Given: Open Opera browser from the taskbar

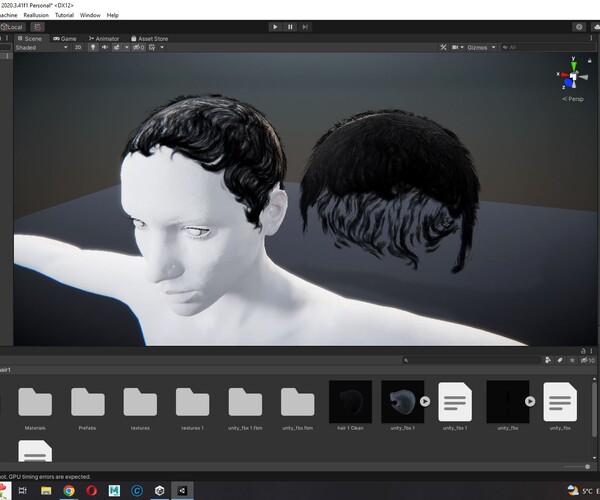Looking at the screenshot, I should [91, 490].
